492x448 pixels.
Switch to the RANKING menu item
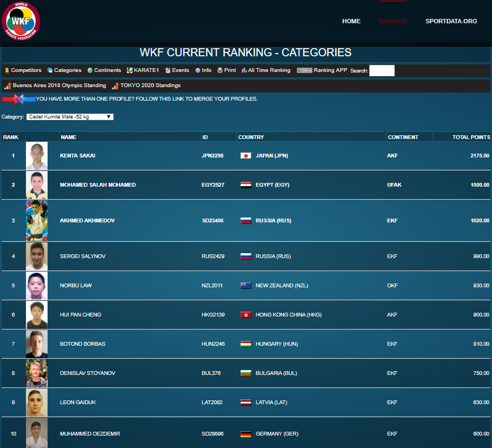(x=393, y=21)
